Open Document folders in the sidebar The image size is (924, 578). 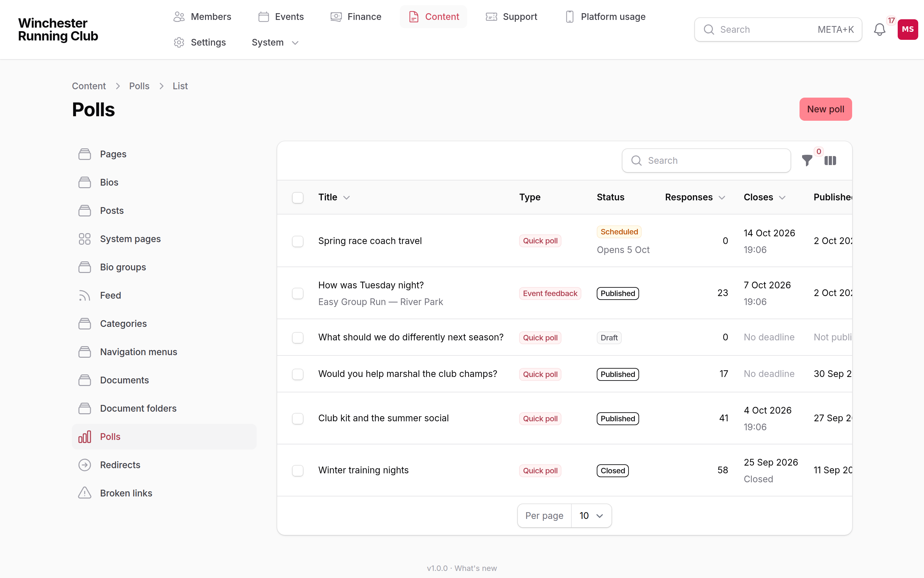(164, 408)
